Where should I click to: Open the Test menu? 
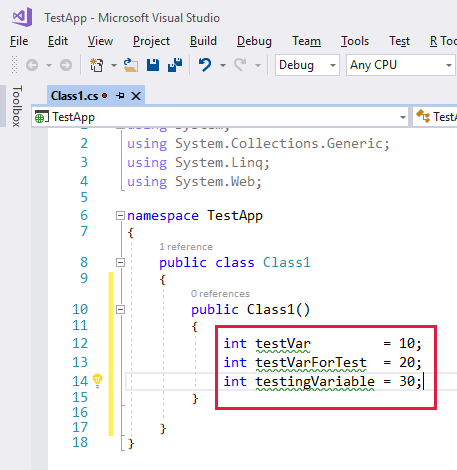tap(399, 41)
